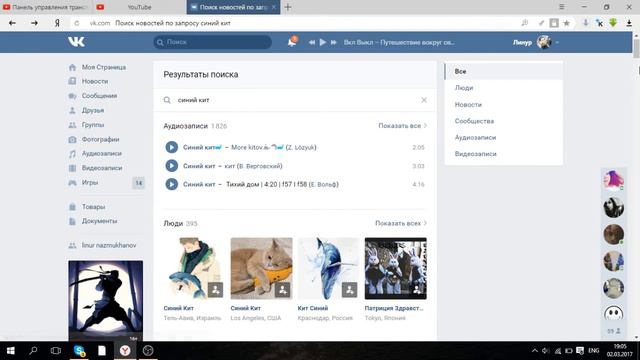Go forward with browser forward arrow

coord(34,23)
